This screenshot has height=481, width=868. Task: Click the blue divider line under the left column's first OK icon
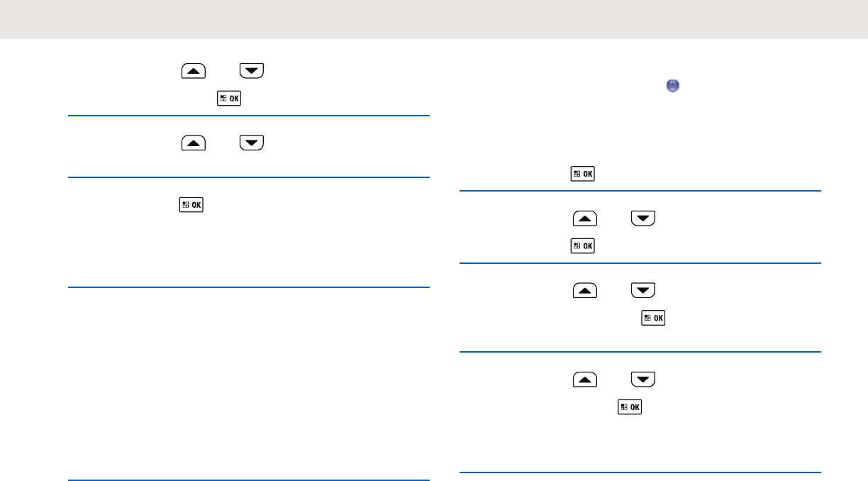(x=249, y=116)
